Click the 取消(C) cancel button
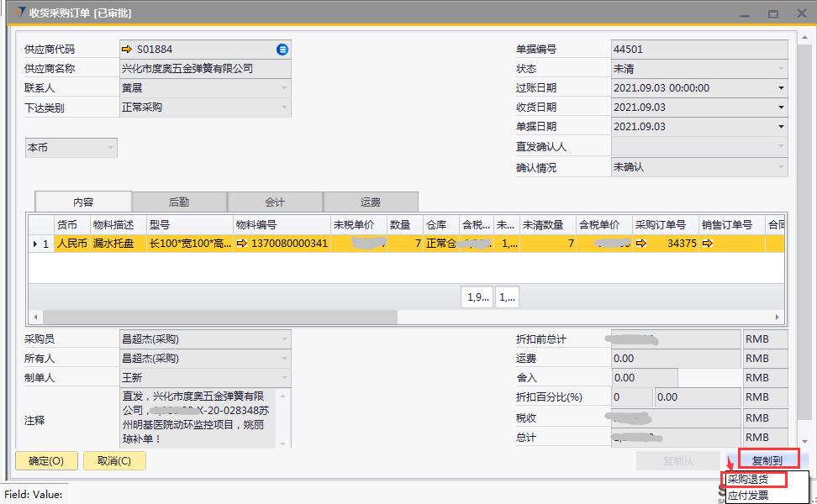Image resolution: width=817 pixels, height=504 pixels. pos(114,460)
